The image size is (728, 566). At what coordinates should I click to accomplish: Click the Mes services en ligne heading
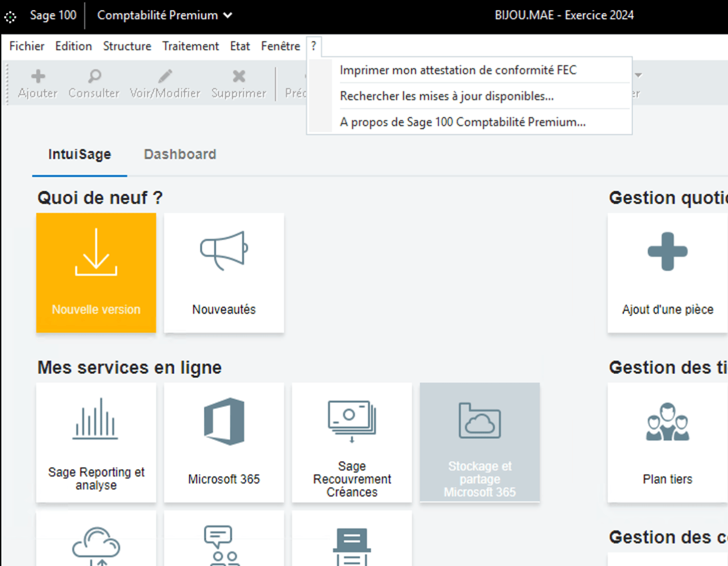coord(130,368)
